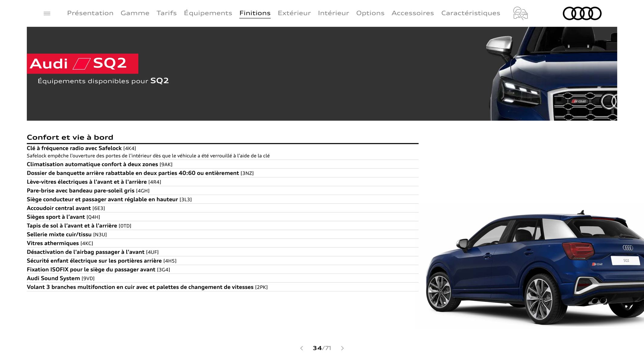Select 'Siège conducteur et passager avant réglable' row
The image size is (644, 362).
(223, 199)
